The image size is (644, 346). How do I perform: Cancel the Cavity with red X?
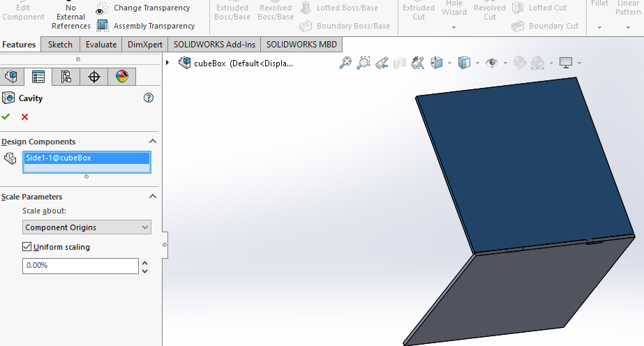pos(24,117)
